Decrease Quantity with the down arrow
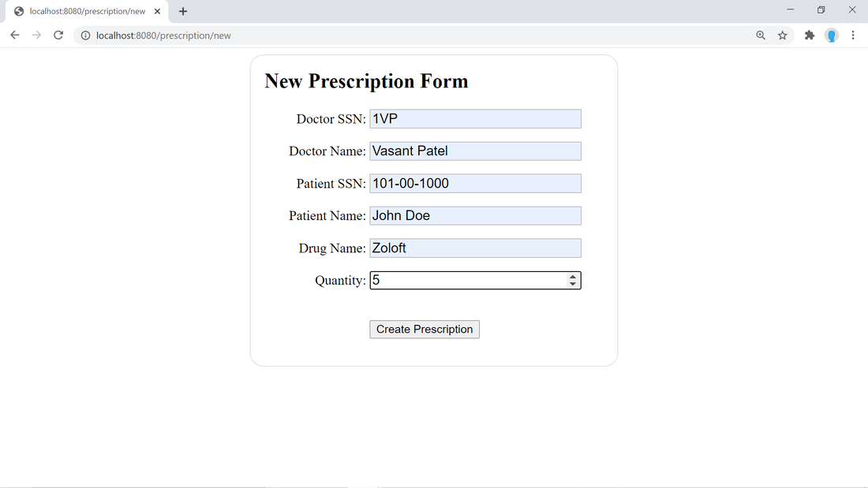This screenshot has width=868, height=488. [x=573, y=285]
